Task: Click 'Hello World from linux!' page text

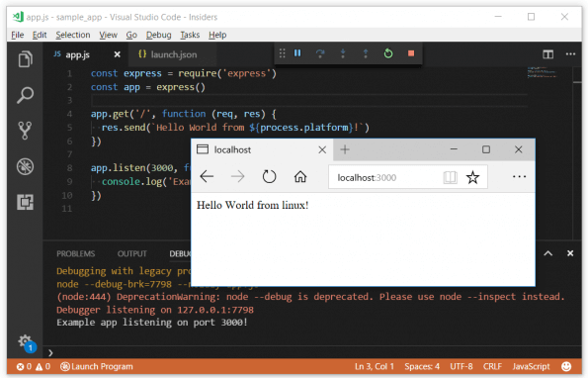Action: pos(252,205)
